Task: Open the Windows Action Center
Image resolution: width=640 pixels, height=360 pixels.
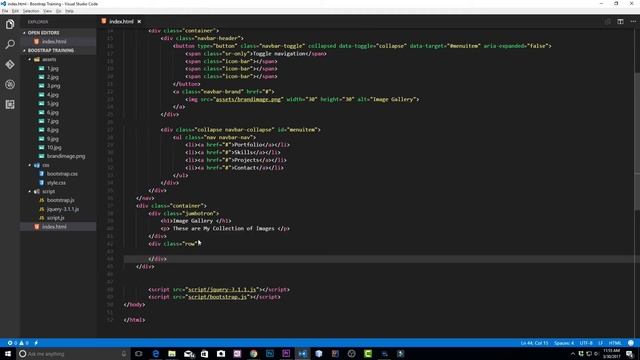Action: [x=630, y=354]
